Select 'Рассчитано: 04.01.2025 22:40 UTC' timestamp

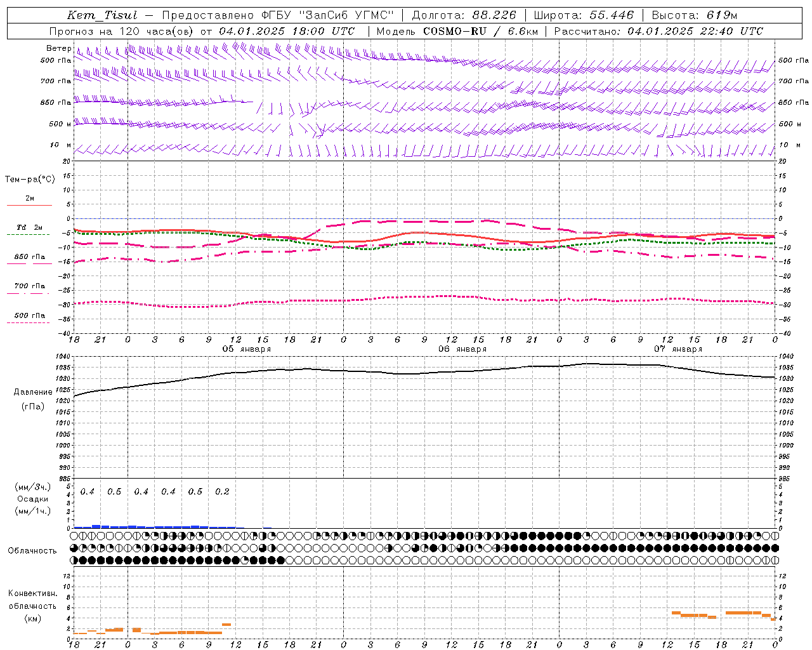pos(658,31)
